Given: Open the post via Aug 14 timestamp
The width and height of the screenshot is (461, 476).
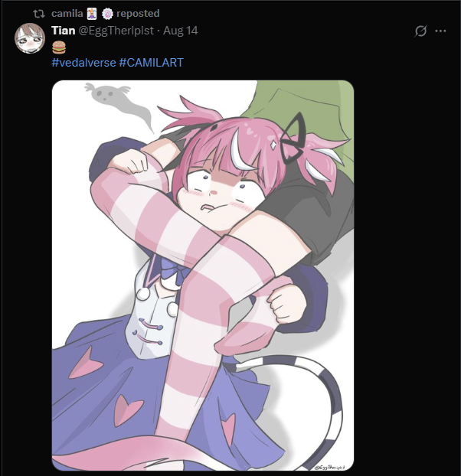Looking at the screenshot, I should 181,31.
